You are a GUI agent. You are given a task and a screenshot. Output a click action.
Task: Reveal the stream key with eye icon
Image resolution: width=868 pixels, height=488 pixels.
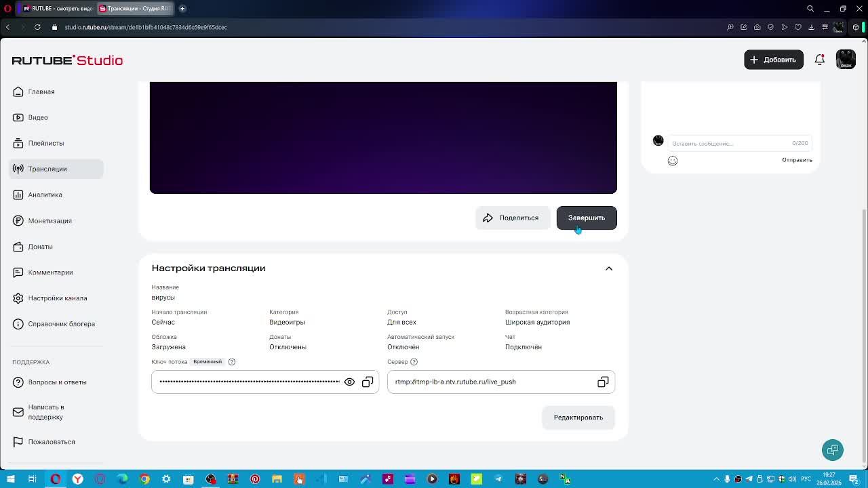[349, 382]
